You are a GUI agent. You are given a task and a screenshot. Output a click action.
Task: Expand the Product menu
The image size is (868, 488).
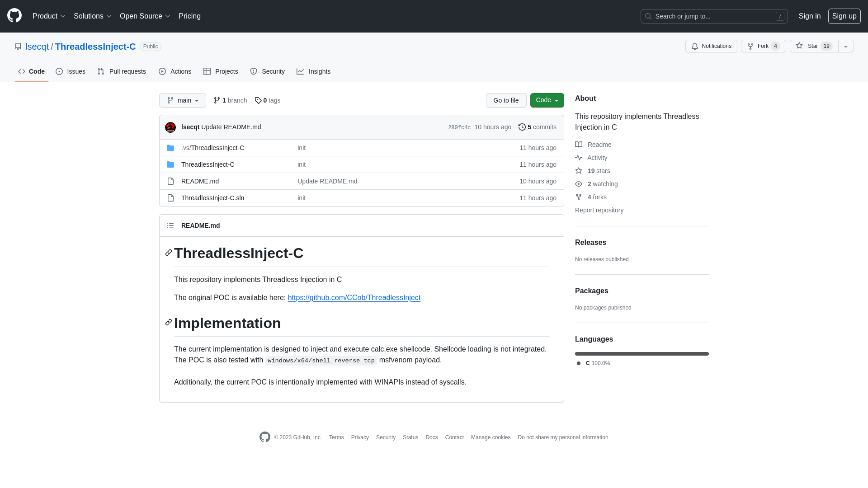tap(49, 16)
